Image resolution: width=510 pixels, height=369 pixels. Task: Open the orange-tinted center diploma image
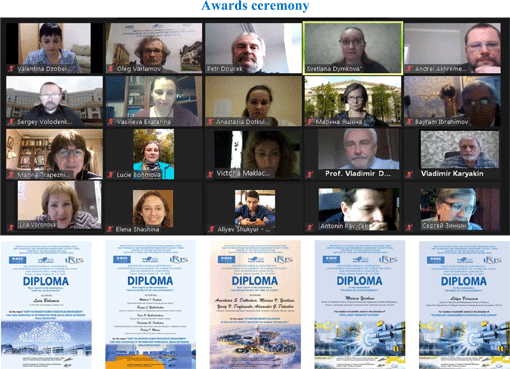click(255, 305)
